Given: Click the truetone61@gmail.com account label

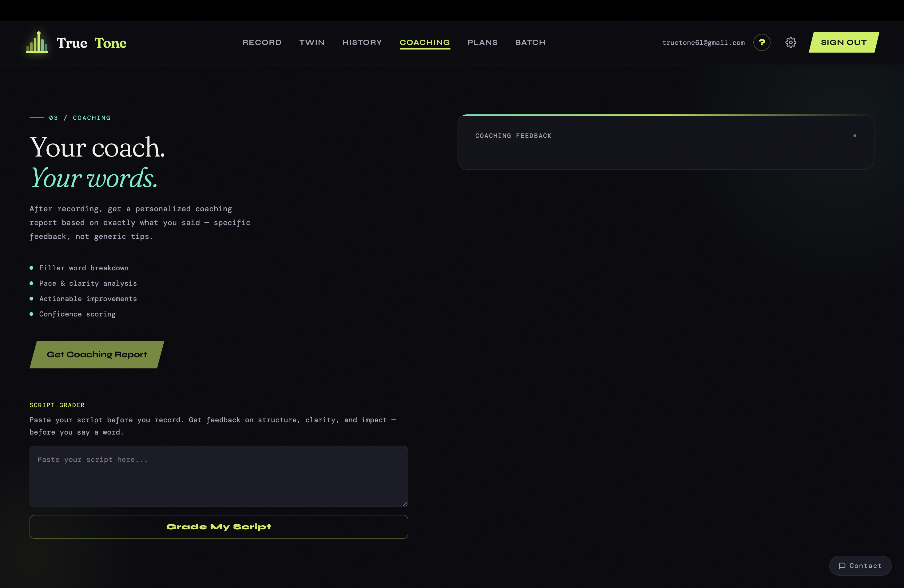Looking at the screenshot, I should [x=703, y=42].
